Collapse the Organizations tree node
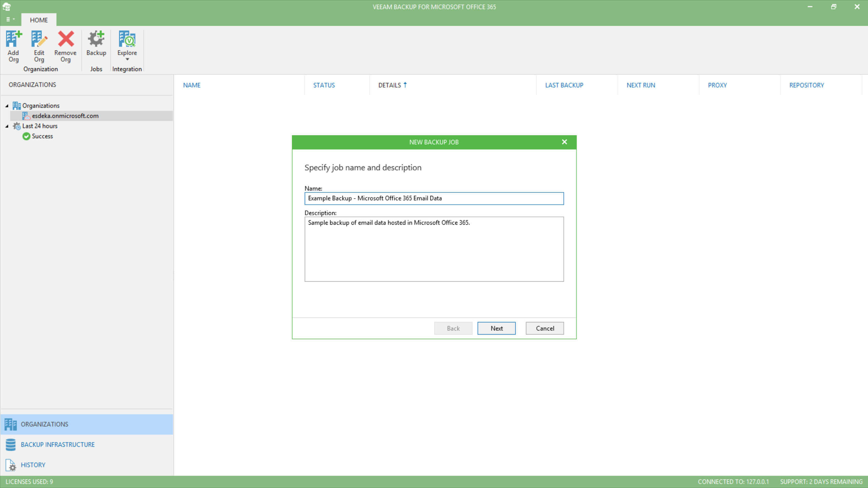 [7, 106]
